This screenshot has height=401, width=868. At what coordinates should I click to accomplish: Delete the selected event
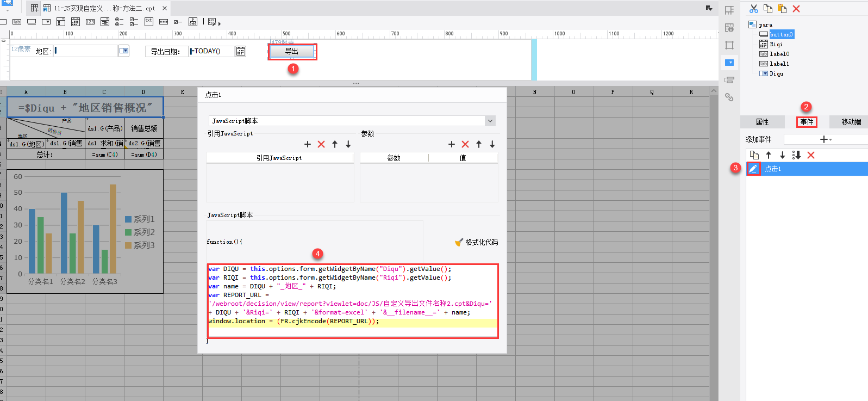point(811,155)
